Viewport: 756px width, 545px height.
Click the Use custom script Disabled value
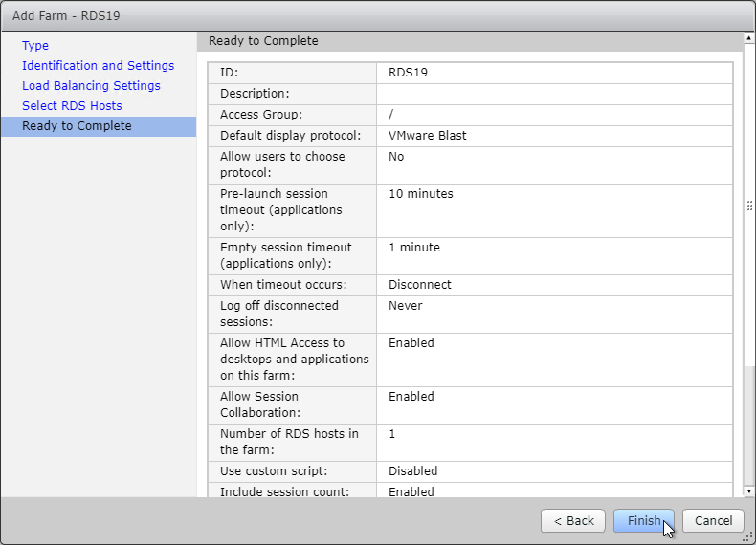click(412, 470)
